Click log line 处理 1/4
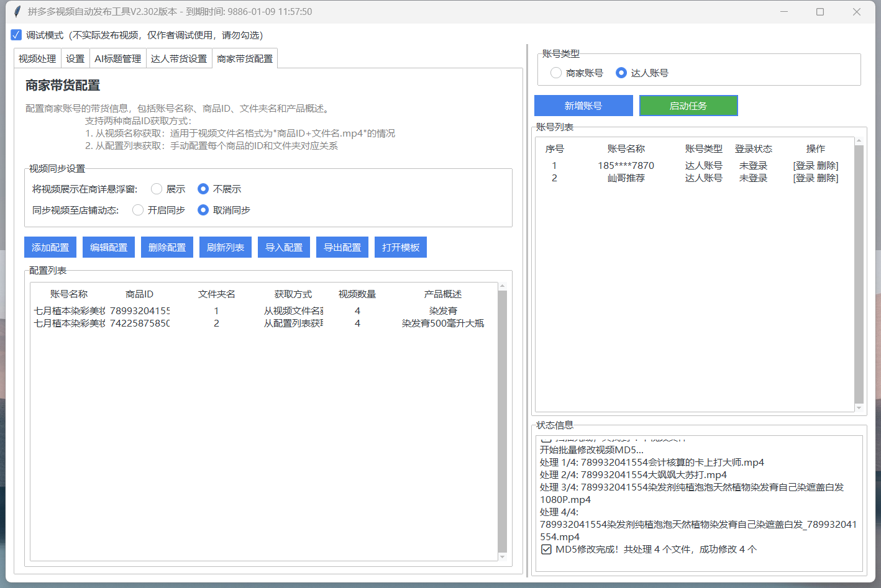The height and width of the screenshot is (588, 881). tap(652, 463)
